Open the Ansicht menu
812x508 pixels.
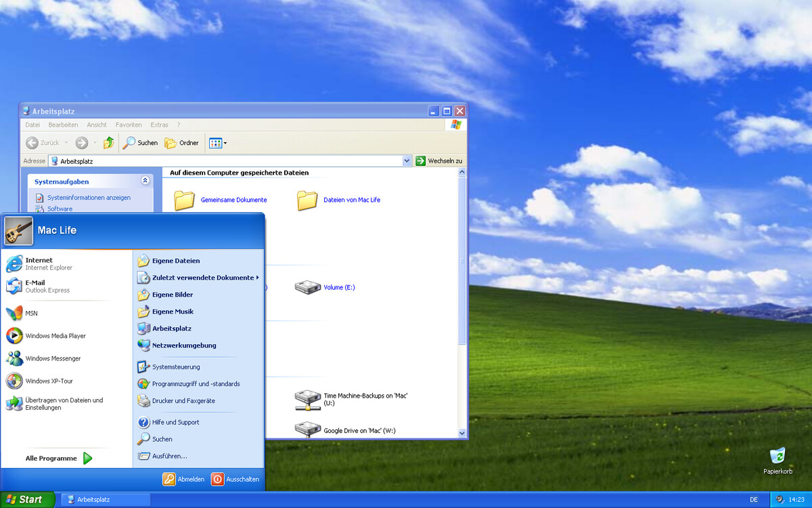pos(96,125)
